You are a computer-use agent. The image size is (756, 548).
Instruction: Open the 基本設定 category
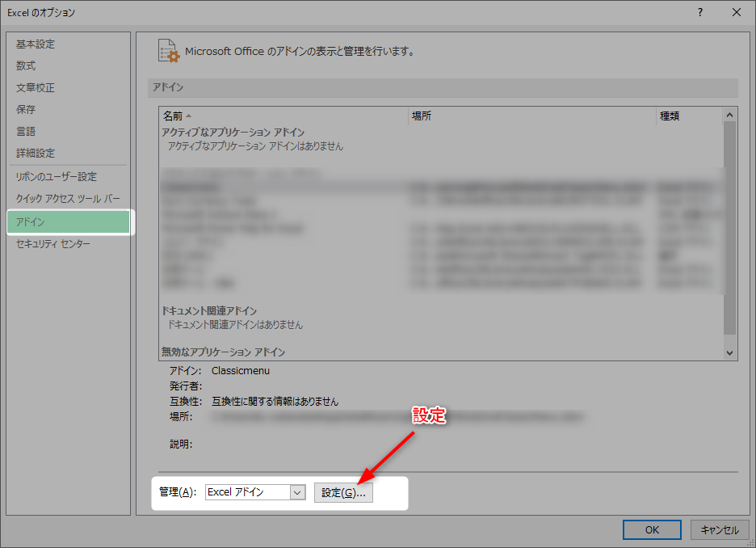(36, 44)
